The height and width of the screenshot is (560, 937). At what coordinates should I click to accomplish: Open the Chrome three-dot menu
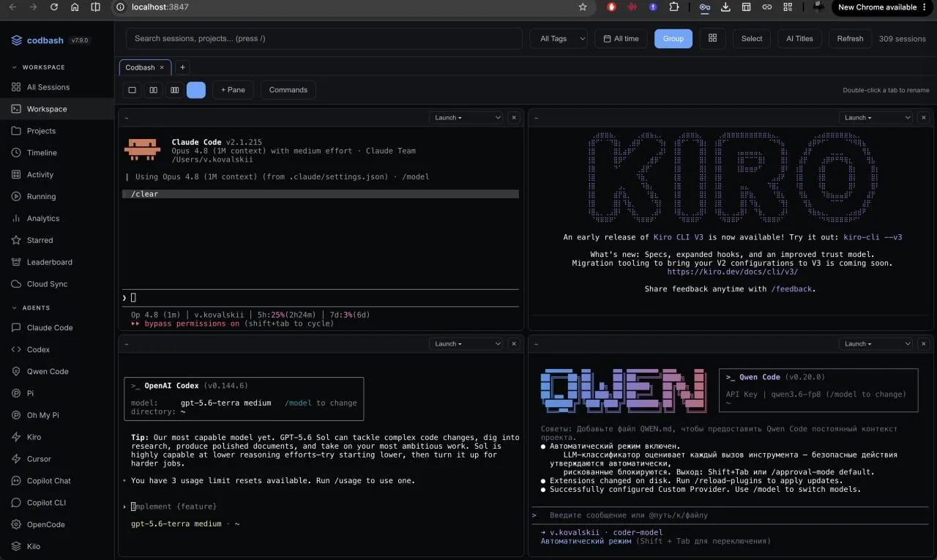pos(925,7)
